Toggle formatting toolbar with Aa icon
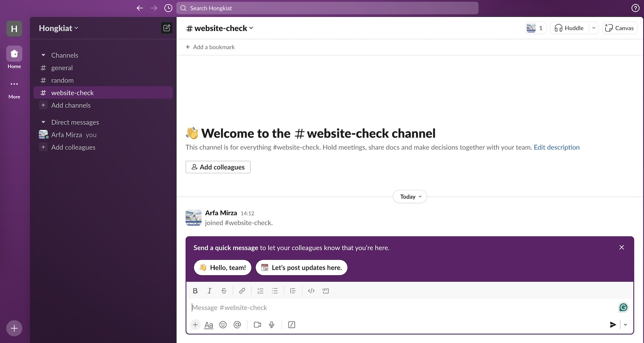The height and width of the screenshot is (343, 644). pos(209,325)
